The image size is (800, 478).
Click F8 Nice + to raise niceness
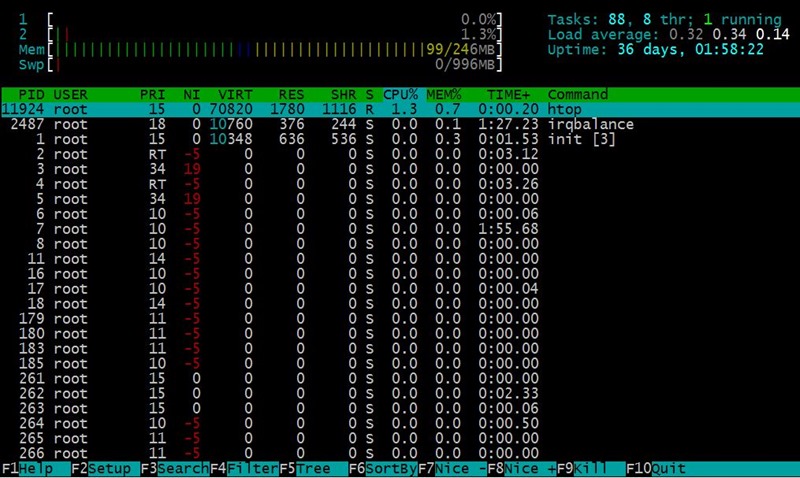[521, 469]
